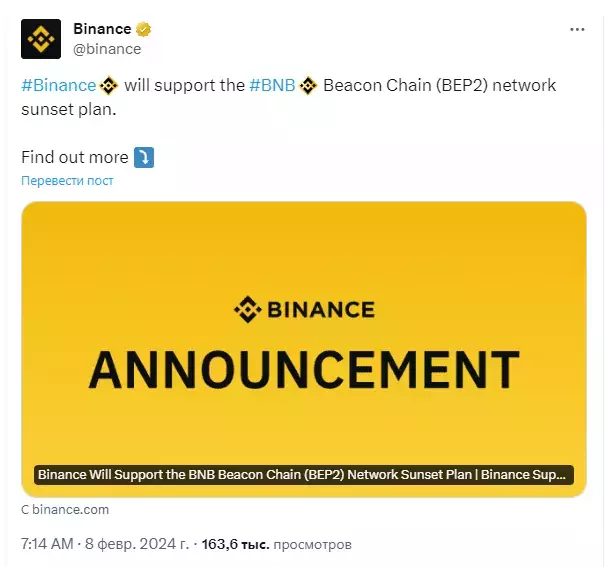Click the tweet text 'Find out more'
605x567 pixels.
[x=74, y=157]
